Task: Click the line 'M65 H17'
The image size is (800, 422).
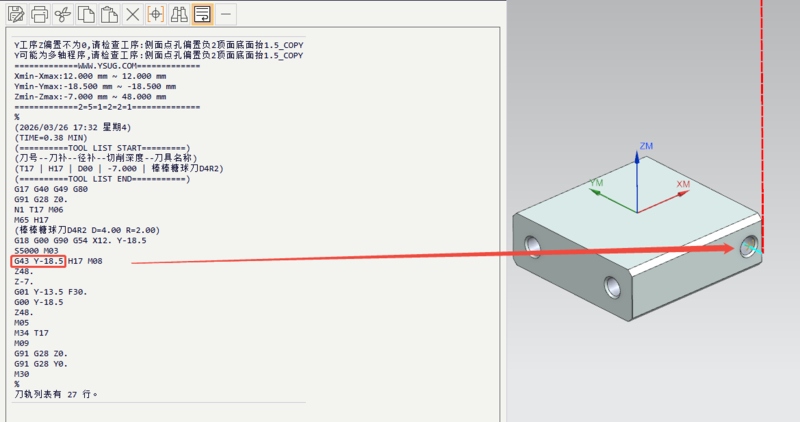Action: 31,220
